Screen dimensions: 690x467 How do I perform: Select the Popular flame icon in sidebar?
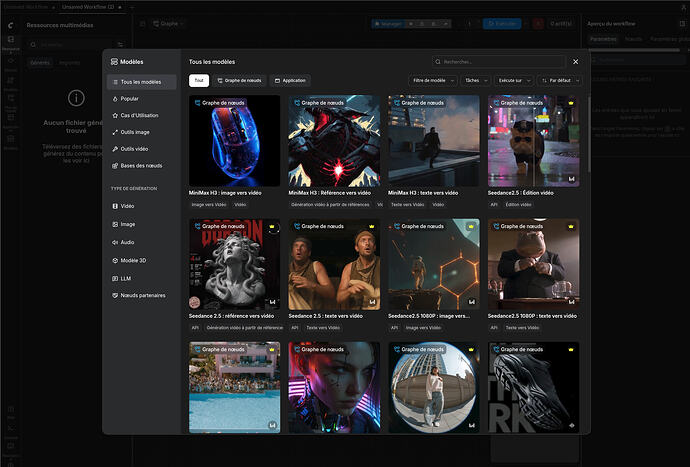115,99
